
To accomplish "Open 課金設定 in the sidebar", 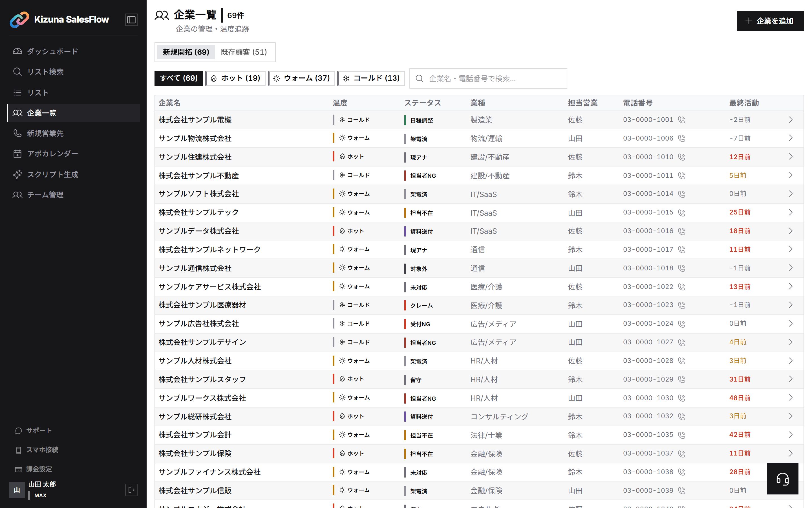I will tap(34, 469).
